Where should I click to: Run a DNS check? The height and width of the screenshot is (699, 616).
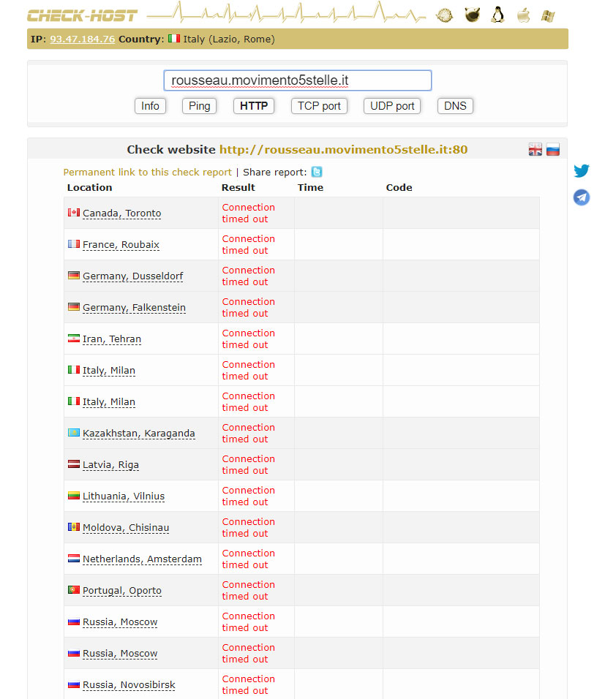click(455, 106)
